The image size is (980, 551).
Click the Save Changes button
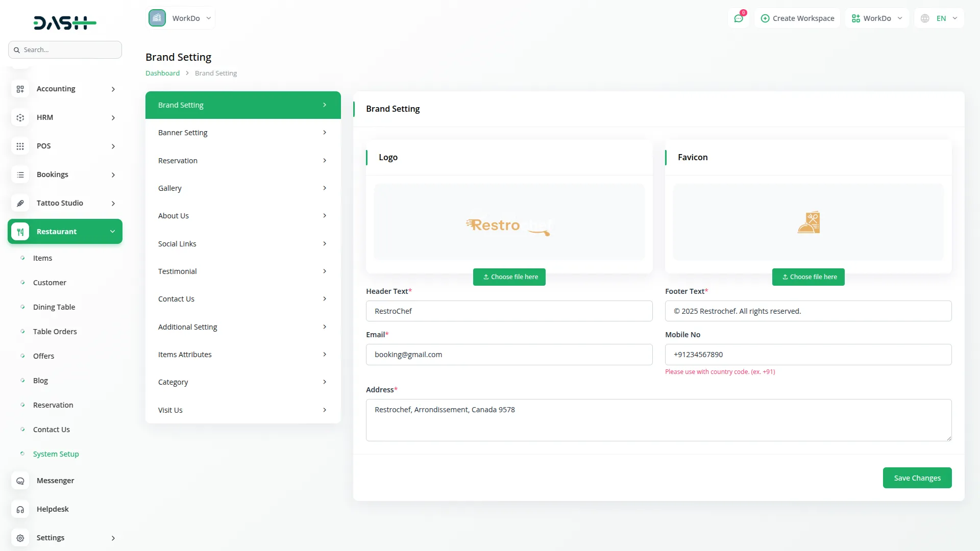(917, 478)
